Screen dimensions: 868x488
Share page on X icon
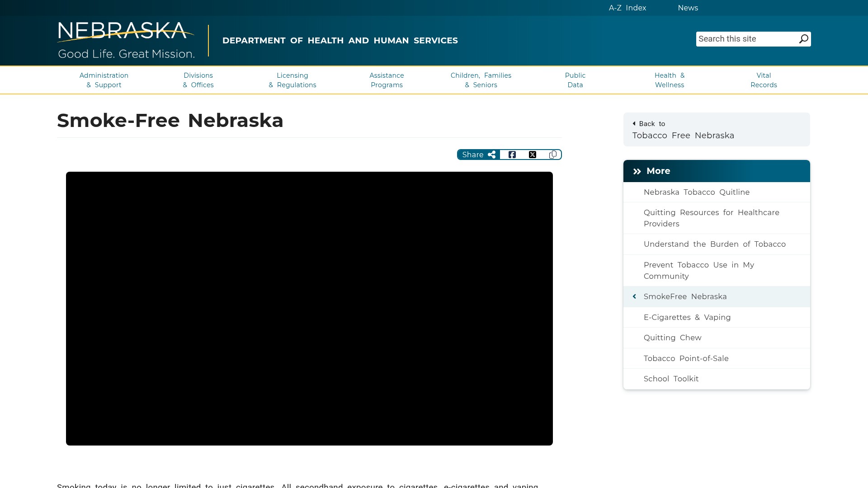point(533,155)
